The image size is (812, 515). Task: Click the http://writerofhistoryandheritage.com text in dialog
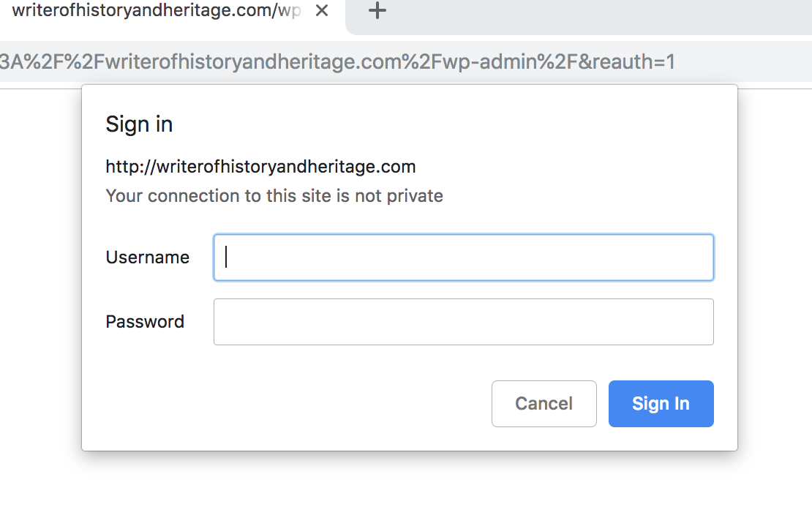pos(260,167)
